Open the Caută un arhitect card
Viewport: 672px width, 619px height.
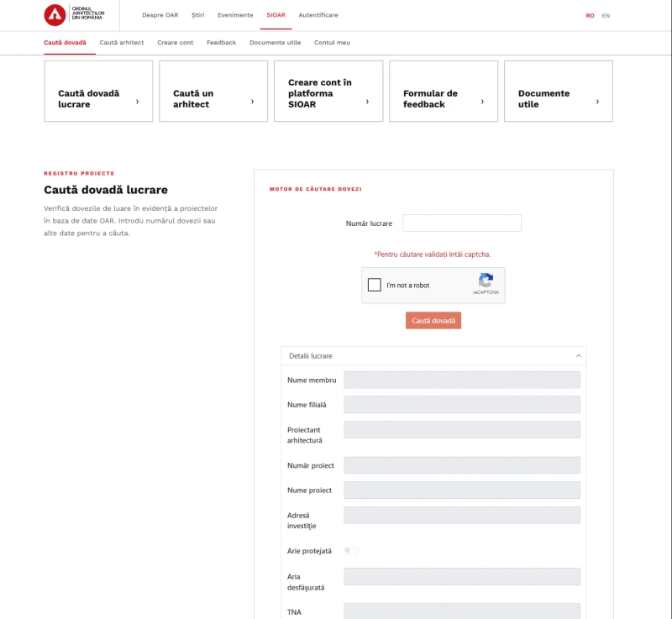pos(213,91)
